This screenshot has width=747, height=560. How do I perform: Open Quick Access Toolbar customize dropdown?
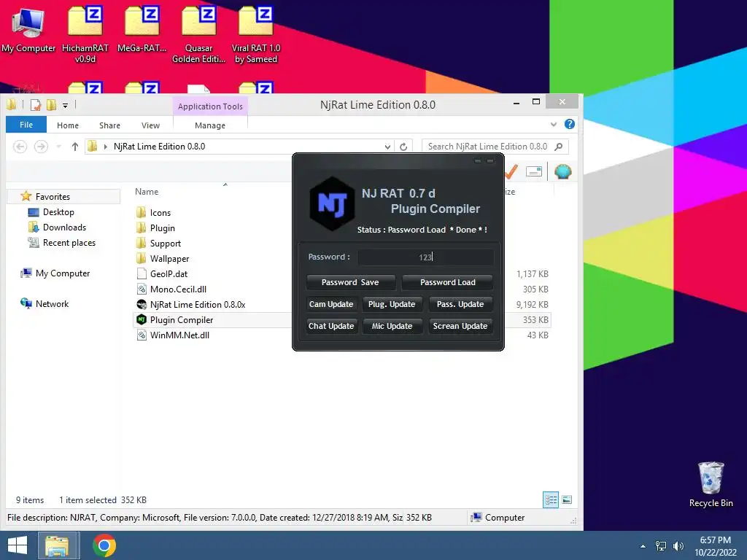click(65, 105)
